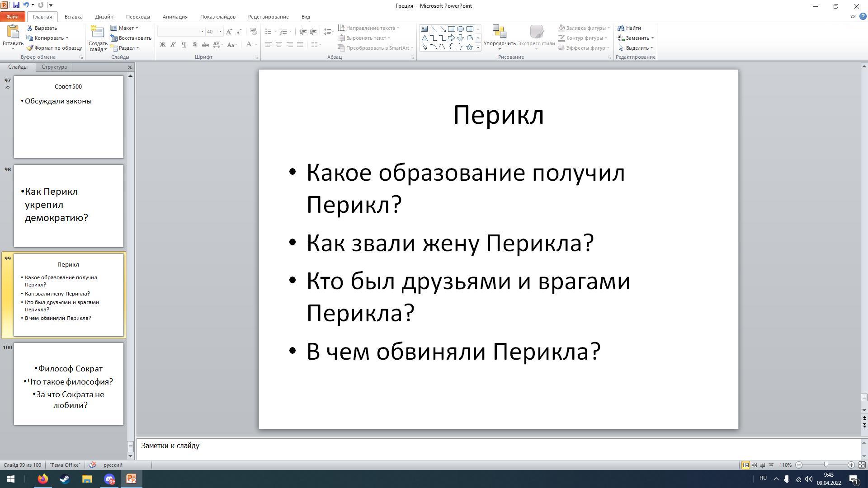The width and height of the screenshot is (868, 488).
Task: Toggle center text alignment
Action: 279,45
